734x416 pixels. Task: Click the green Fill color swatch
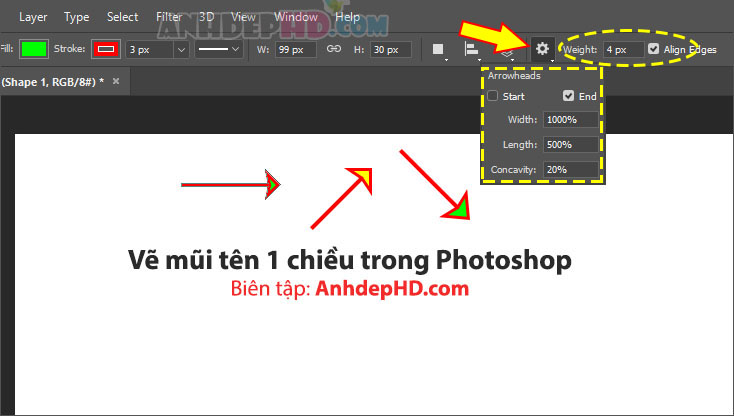(34, 49)
